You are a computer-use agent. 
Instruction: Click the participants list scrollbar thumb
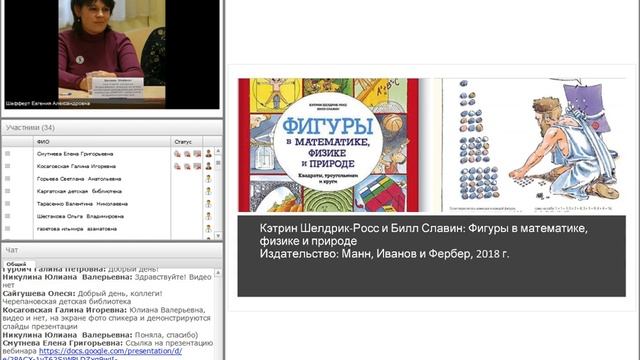pos(218,162)
